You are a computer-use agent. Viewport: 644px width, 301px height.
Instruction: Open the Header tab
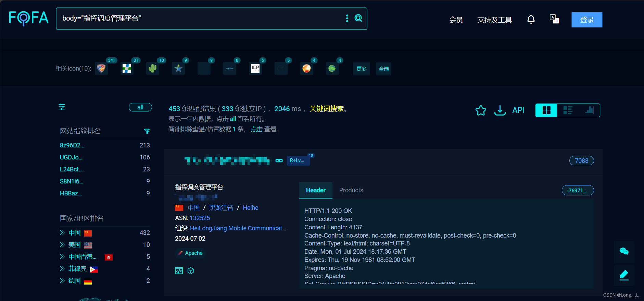(x=316, y=190)
